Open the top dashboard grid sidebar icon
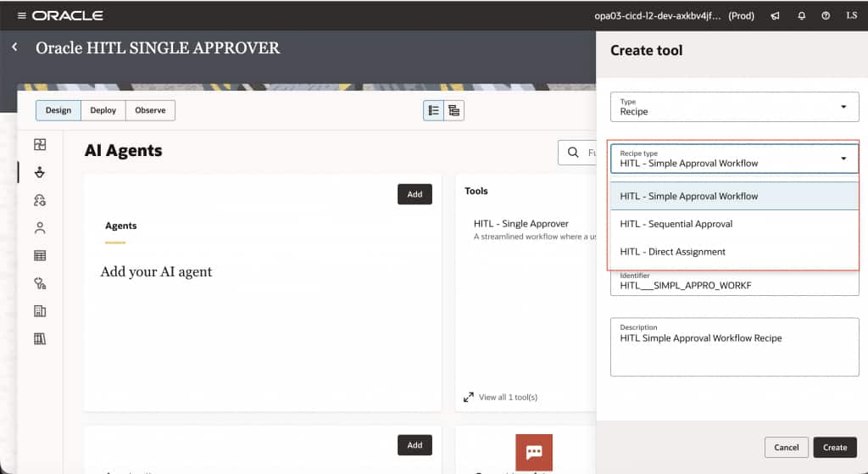Image resolution: width=868 pixels, height=474 pixels. coord(40,144)
